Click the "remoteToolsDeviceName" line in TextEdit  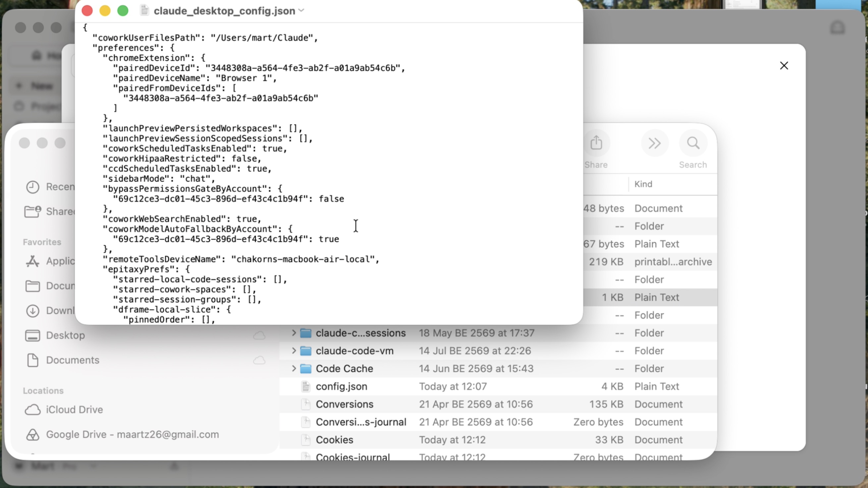coord(241,259)
